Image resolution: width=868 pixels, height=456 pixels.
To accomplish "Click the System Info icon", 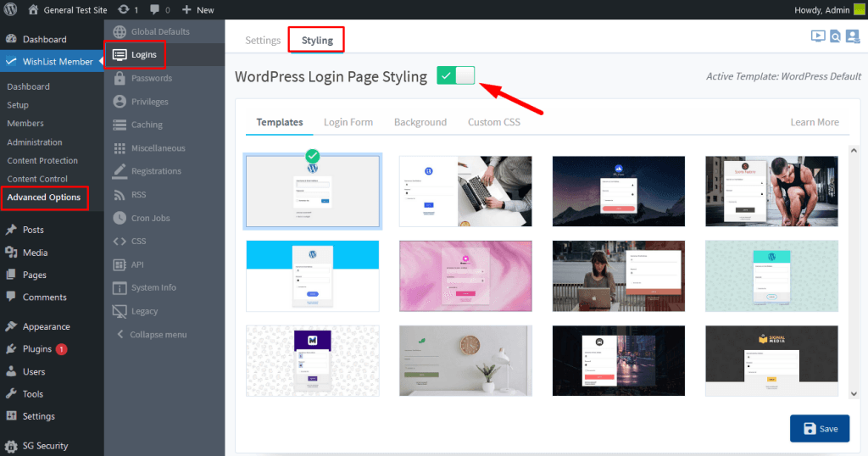I will coord(119,288).
